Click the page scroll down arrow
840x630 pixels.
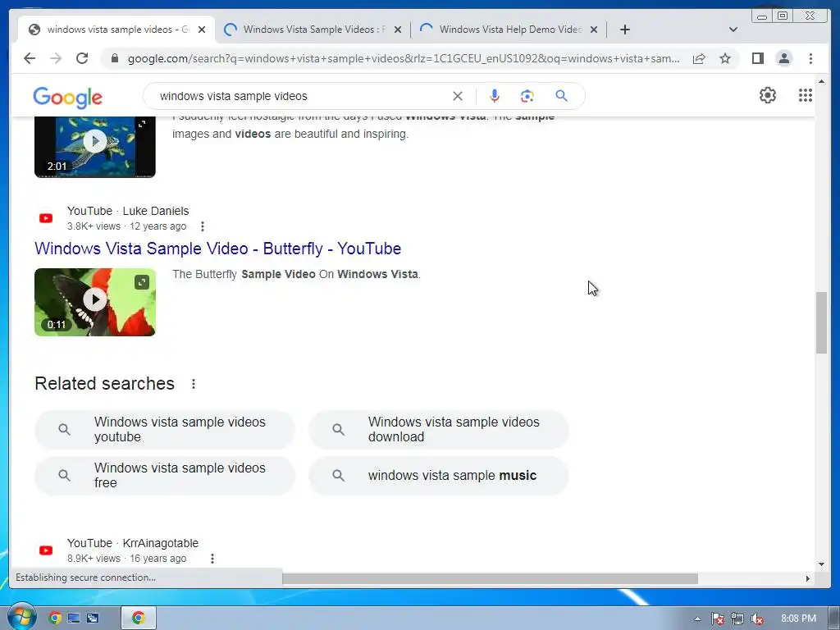coord(821,564)
